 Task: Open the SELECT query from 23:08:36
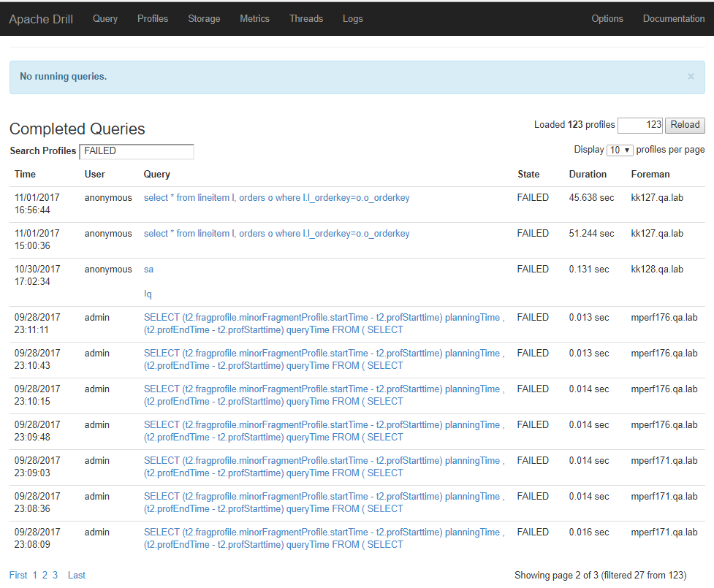coord(324,503)
